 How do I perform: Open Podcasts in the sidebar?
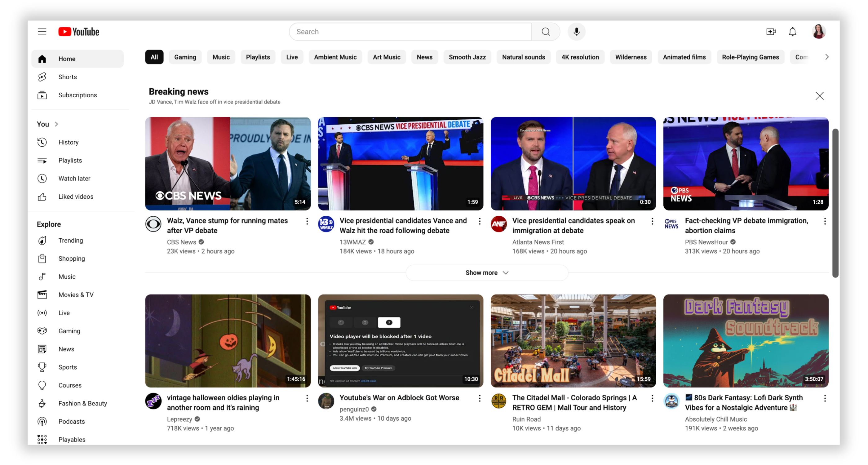click(71, 421)
